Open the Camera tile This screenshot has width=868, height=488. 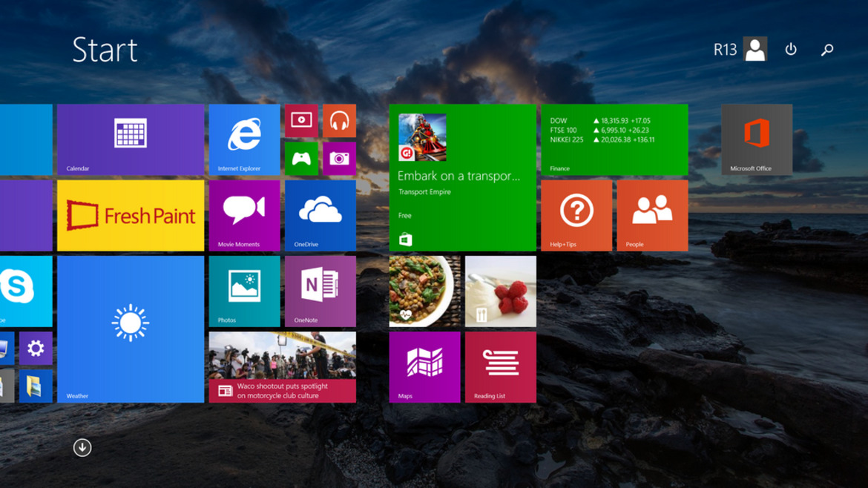(339, 159)
